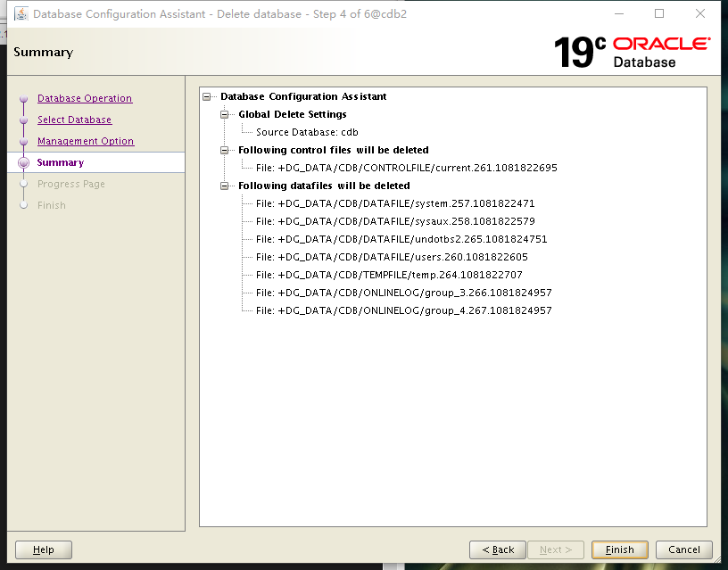Image resolution: width=728 pixels, height=570 pixels.
Task: Click the Summary page heading
Action: tap(43, 52)
